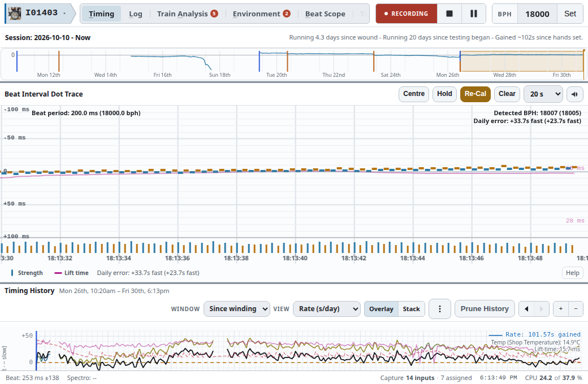Image resolution: width=588 pixels, height=384 pixels.
Task: Click the Beat: 253 ms ±138 status entry
Action: tap(32, 378)
